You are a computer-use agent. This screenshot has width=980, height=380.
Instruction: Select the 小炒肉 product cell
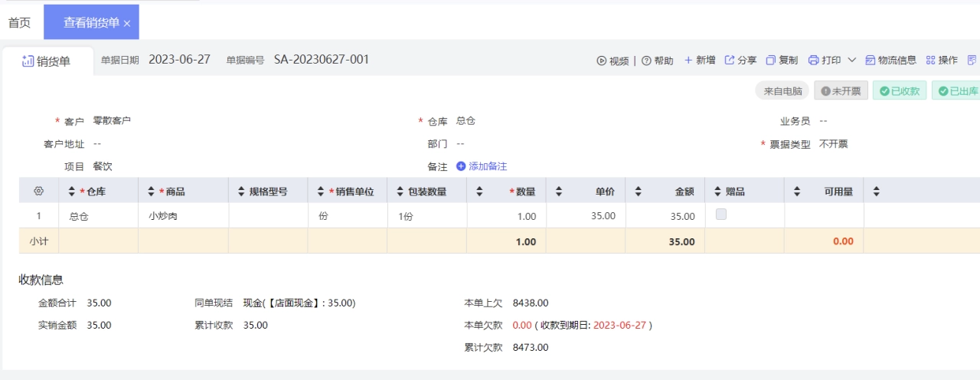click(183, 216)
